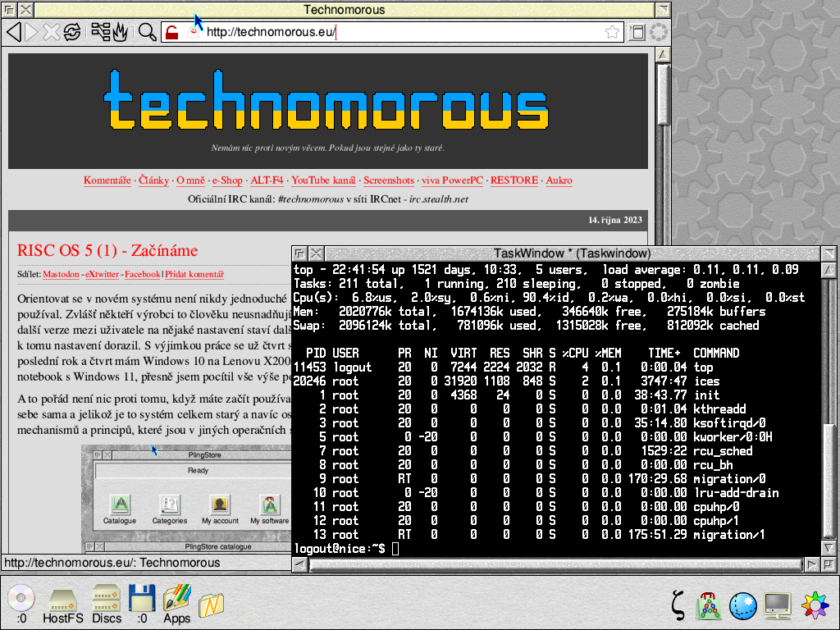Viewport: 840px width, 630px height.
Task: Share article via Mastodon link
Action: pos(61,275)
